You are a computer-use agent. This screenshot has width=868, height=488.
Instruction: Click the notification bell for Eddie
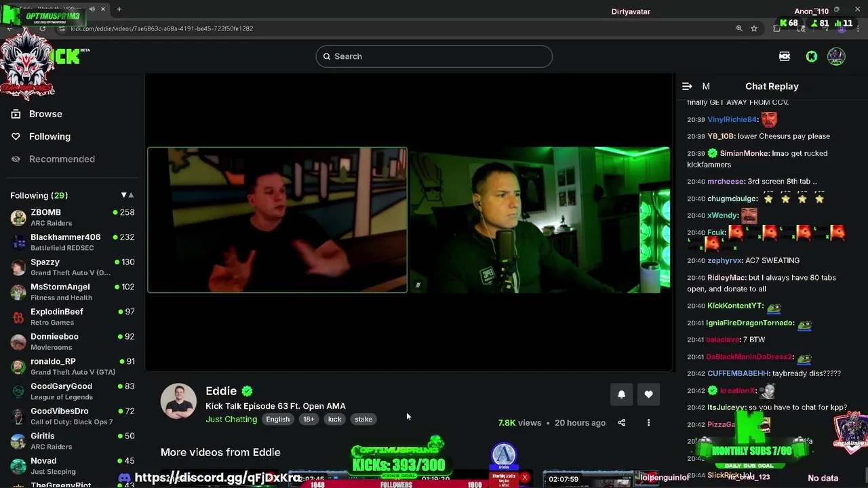[621, 394]
